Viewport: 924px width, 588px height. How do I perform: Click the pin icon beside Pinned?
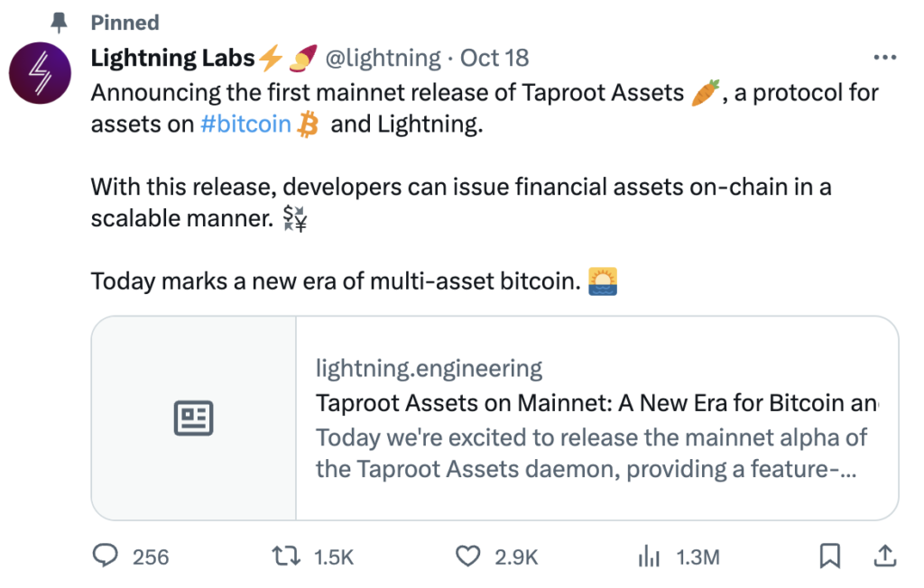point(59,23)
